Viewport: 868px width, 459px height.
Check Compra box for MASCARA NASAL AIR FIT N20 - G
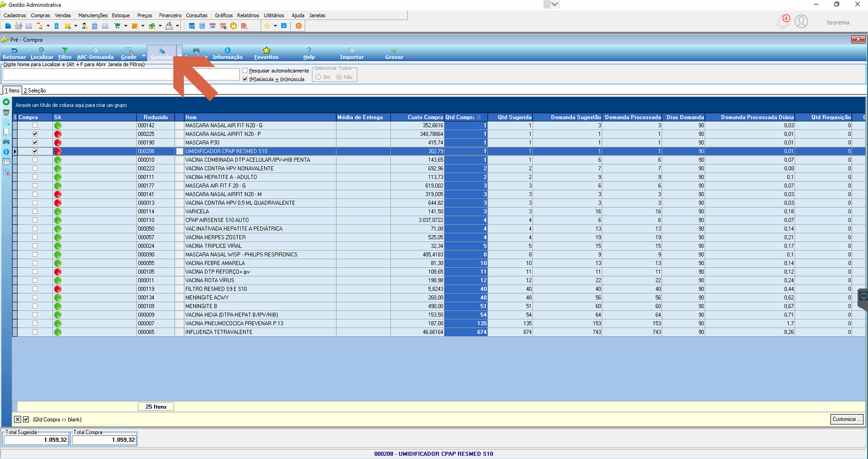(x=35, y=125)
